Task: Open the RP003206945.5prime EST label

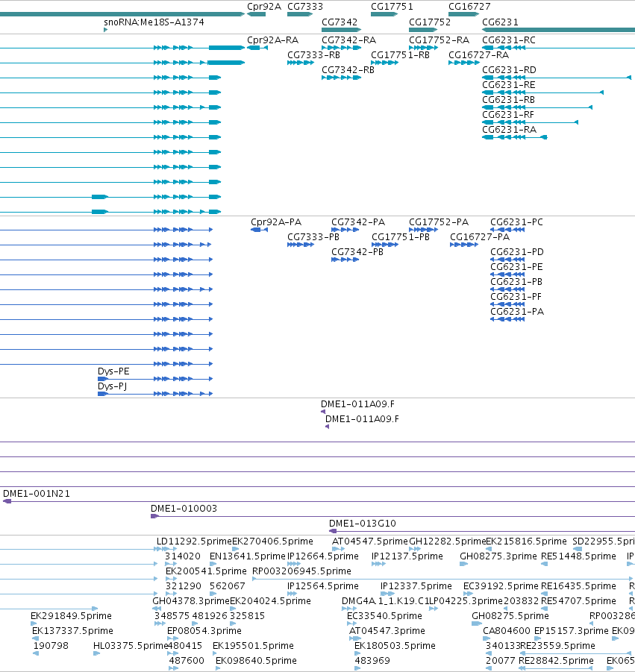Action: click(301, 571)
